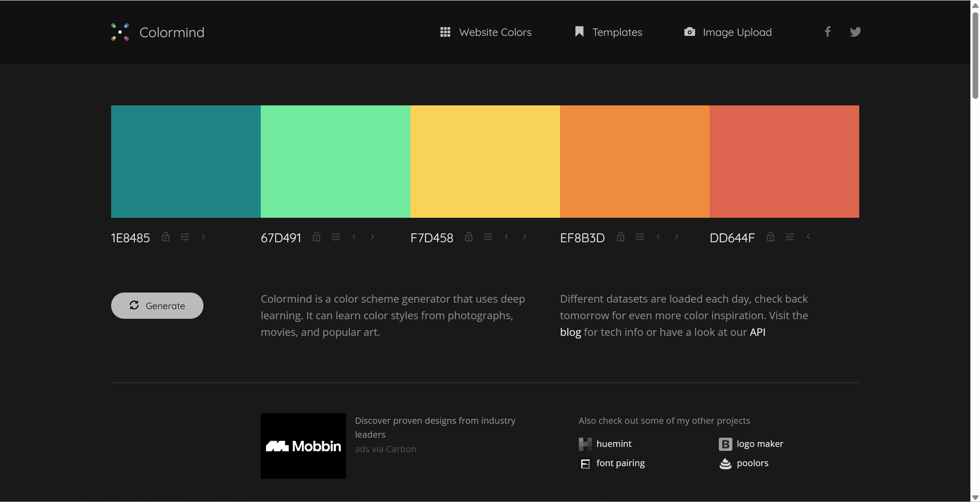The width and height of the screenshot is (980, 502).
Task: Open adjust sliders for color 67D491
Action: click(x=336, y=237)
